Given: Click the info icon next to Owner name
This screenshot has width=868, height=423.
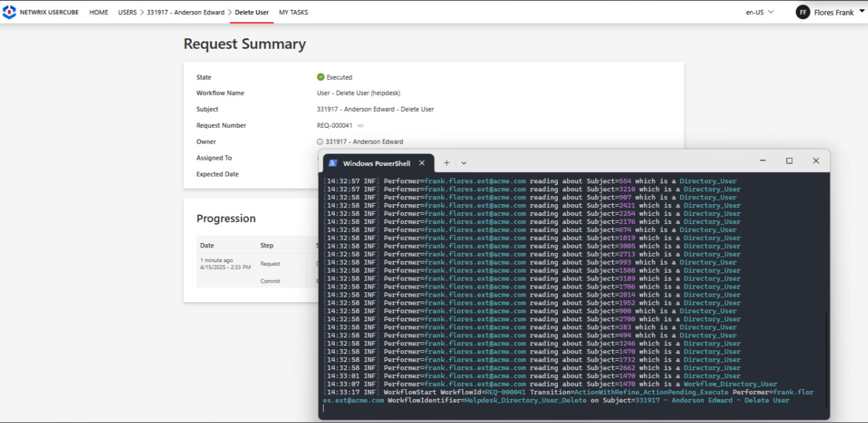Looking at the screenshot, I should tap(320, 142).
